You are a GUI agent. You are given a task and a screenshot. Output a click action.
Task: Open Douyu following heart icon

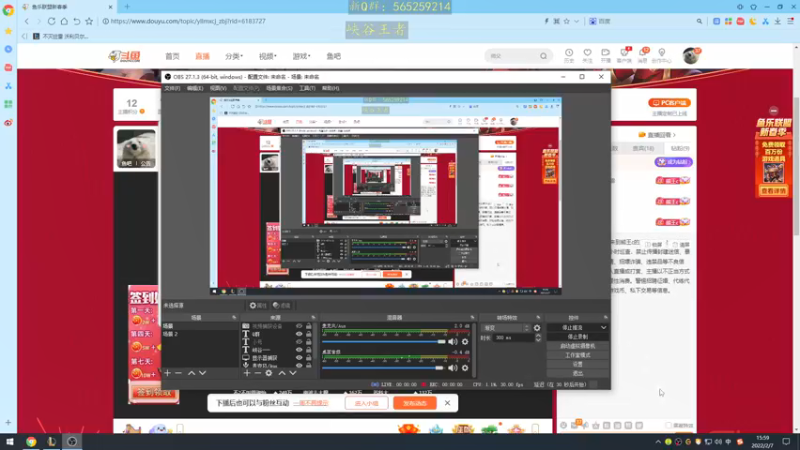(587, 55)
